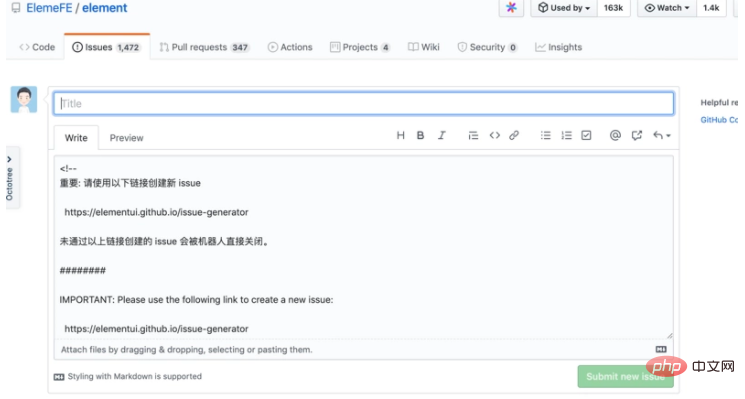This screenshot has width=745, height=399.
Task: Focus the issue Title input field
Action: [x=363, y=104]
